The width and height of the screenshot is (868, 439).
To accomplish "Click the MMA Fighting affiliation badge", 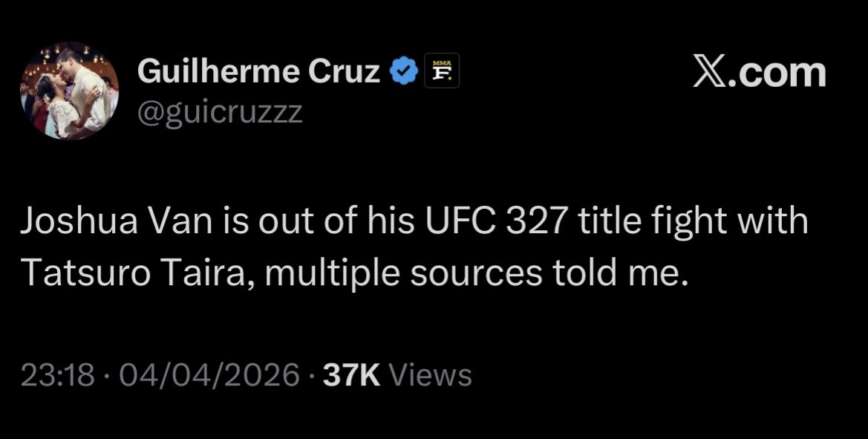I will coord(442,71).
